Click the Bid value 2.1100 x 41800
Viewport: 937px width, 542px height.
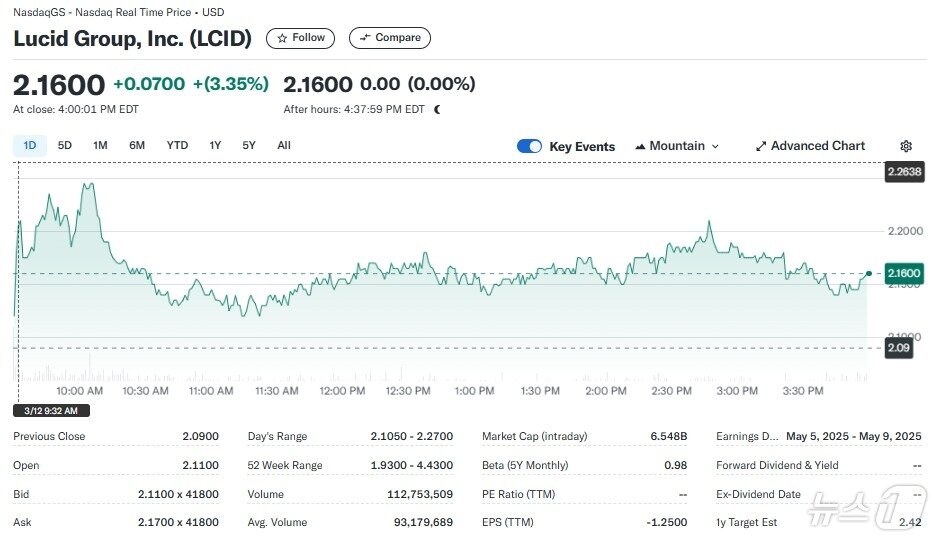178,494
